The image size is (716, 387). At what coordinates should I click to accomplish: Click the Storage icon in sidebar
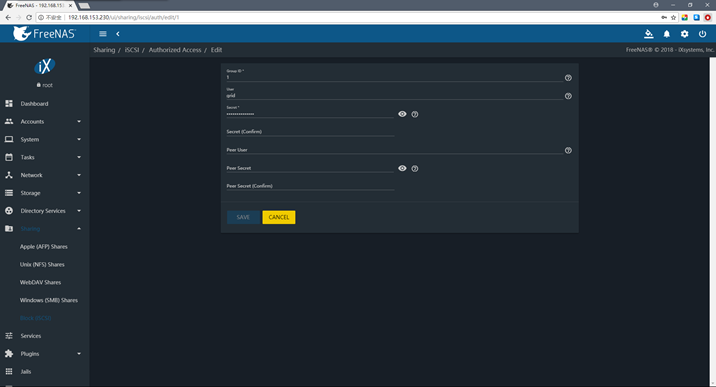(x=9, y=193)
